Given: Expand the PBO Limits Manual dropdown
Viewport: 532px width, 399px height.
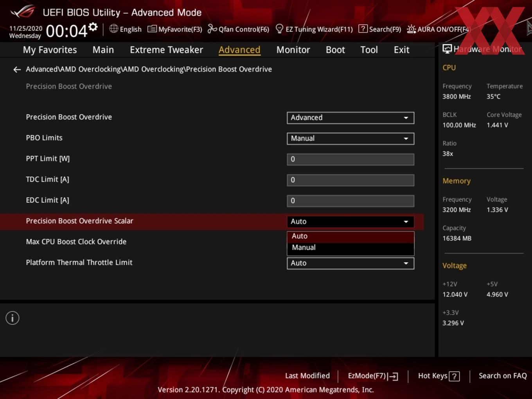Looking at the screenshot, I should [x=350, y=138].
